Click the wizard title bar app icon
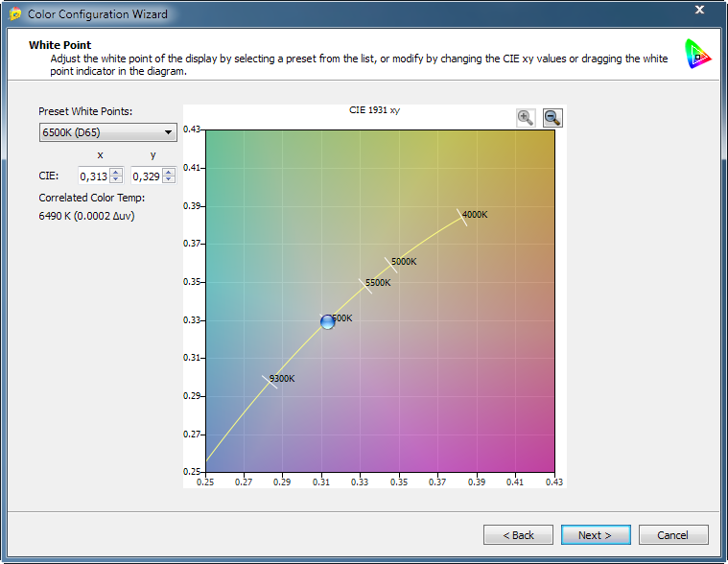 pos(14,14)
